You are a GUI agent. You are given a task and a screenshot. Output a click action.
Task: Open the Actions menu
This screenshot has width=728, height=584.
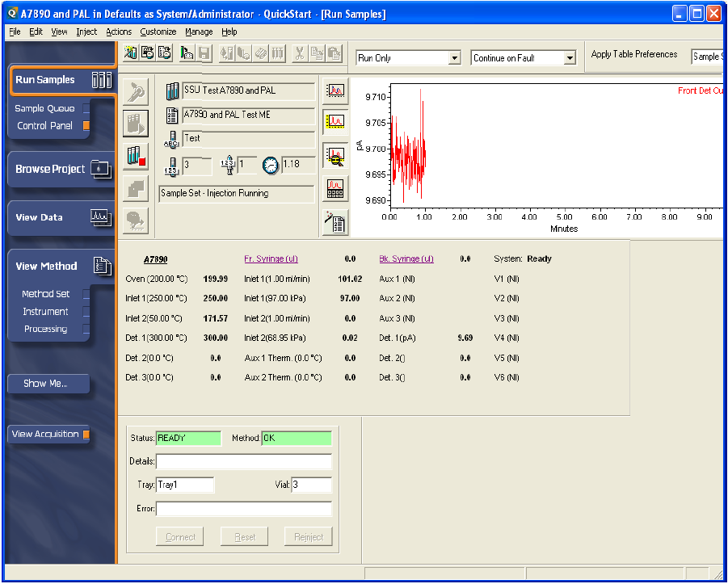click(x=119, y=32)
